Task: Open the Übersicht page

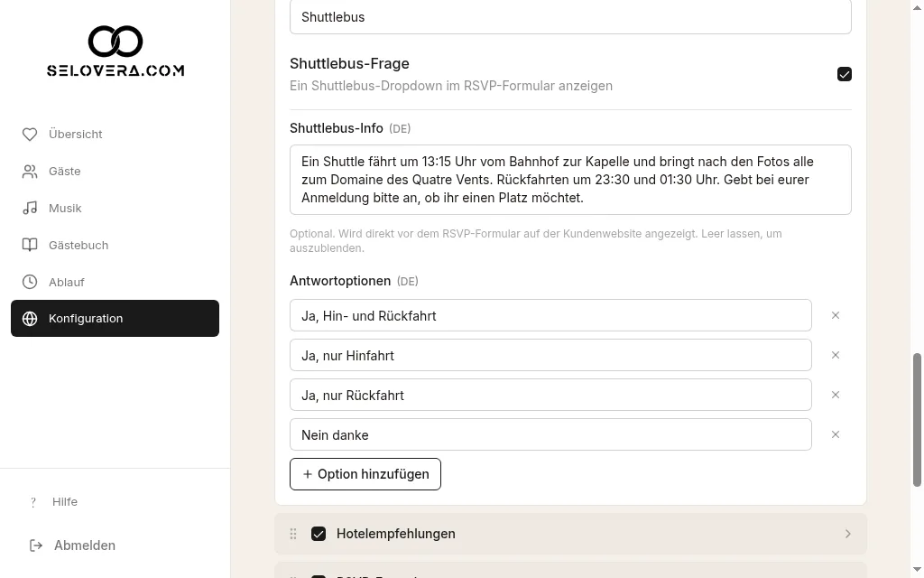Action: (x=115, y=135)
